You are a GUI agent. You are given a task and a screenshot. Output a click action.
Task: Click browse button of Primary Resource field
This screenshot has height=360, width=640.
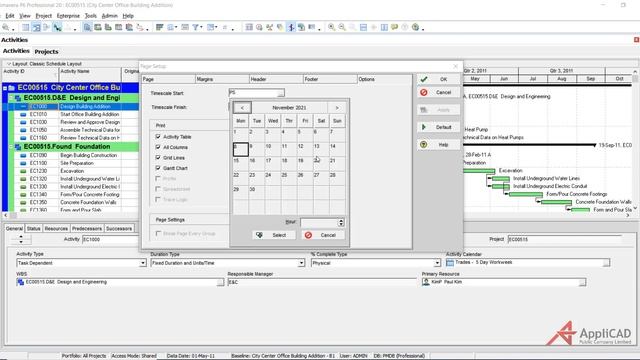tap(582, 282)
